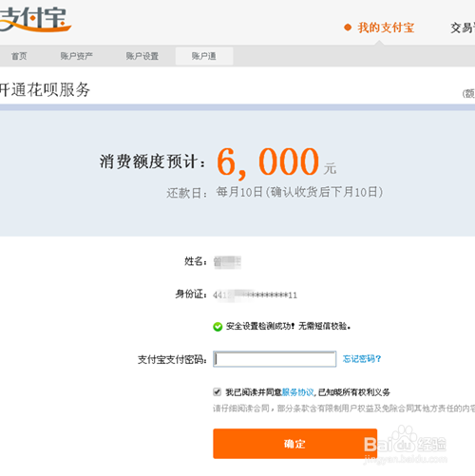Viewport: 475px width, 476px height.
Task: Click the orange dot before 我的支付宝
Action: 348,28
